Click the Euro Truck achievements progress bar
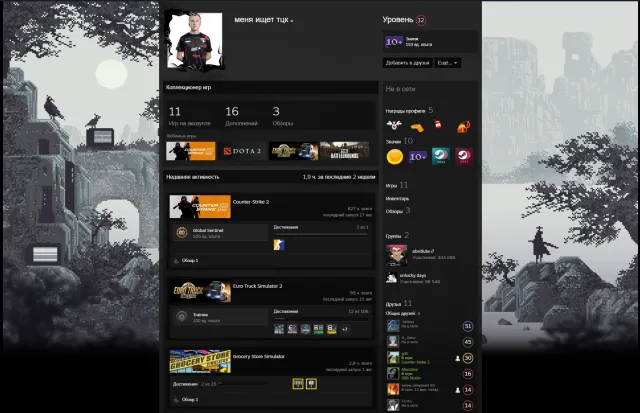640x413 pixels. click(x=321, y=318)
